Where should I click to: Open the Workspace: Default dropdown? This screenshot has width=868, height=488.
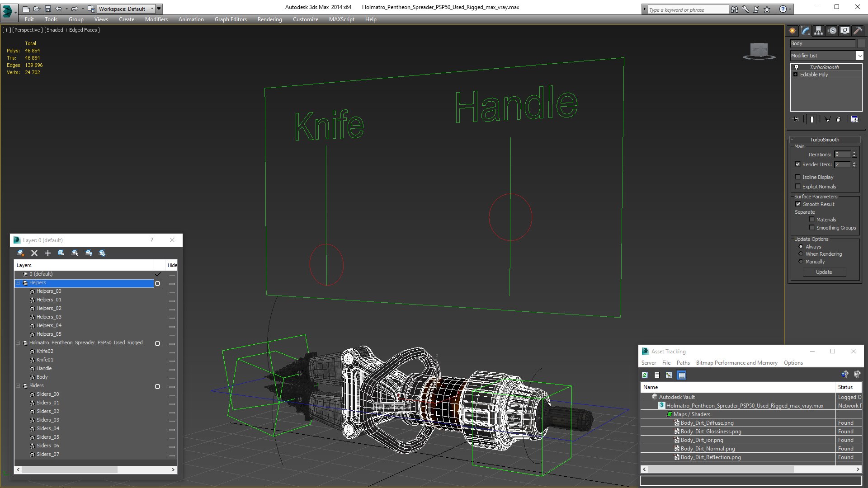126,9
